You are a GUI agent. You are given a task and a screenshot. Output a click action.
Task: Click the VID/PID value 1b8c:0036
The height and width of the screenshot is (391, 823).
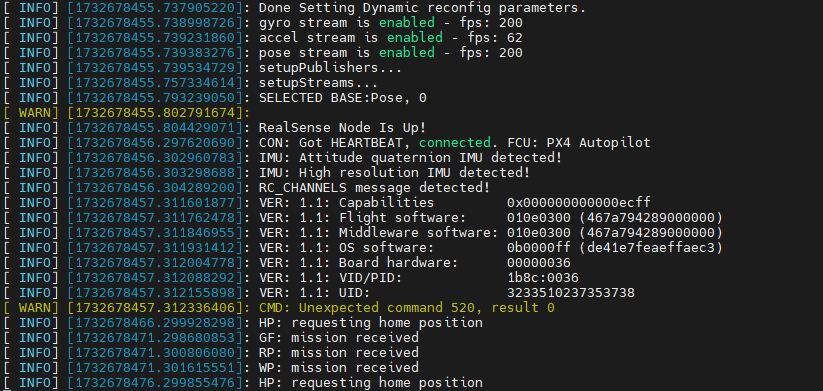543,278
